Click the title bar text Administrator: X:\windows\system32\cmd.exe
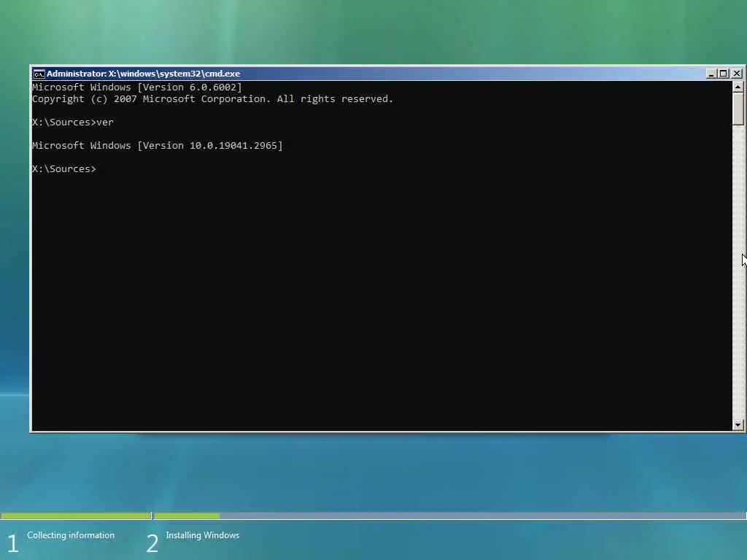Viewport: 747px width, 560px height. click(x=144, y=74)
